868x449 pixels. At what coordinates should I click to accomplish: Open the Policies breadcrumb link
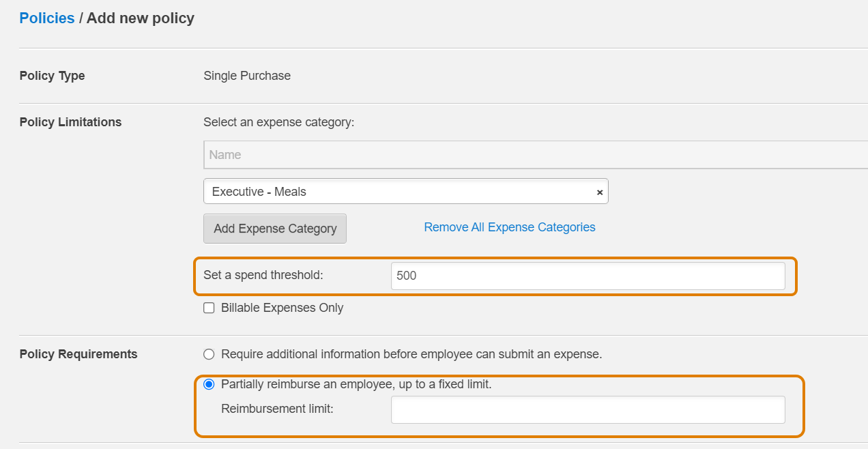point(47,18)
